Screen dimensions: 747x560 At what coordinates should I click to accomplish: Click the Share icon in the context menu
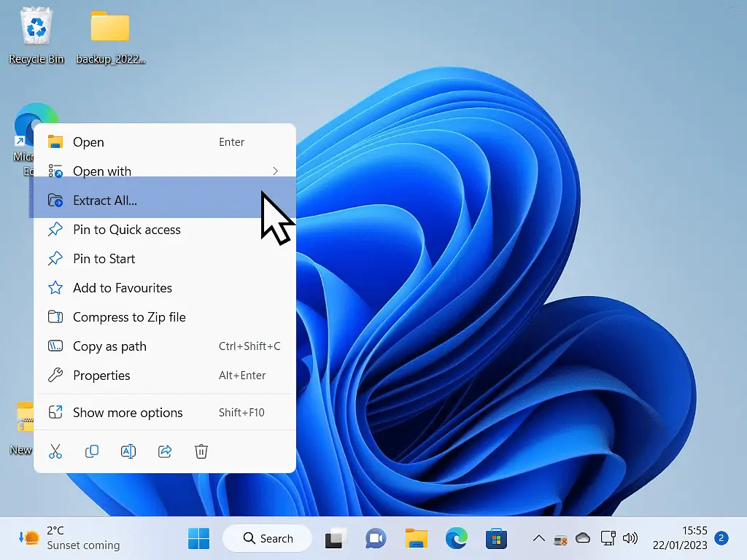click(x=165, y=451)
